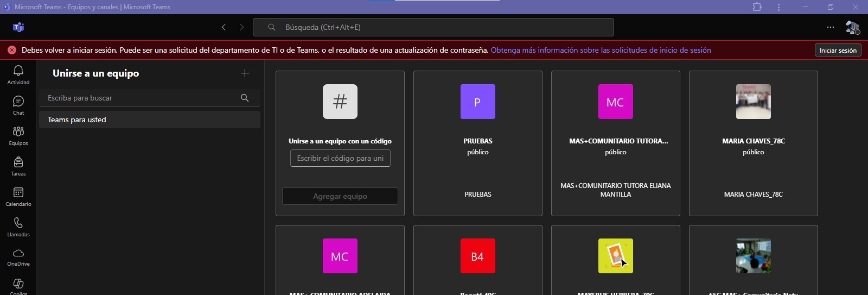Viewport: 868px width, 295px height.
Task: Select the yellow MAYERLIS HERRERA team avatar
Action: tap(616, 256)
